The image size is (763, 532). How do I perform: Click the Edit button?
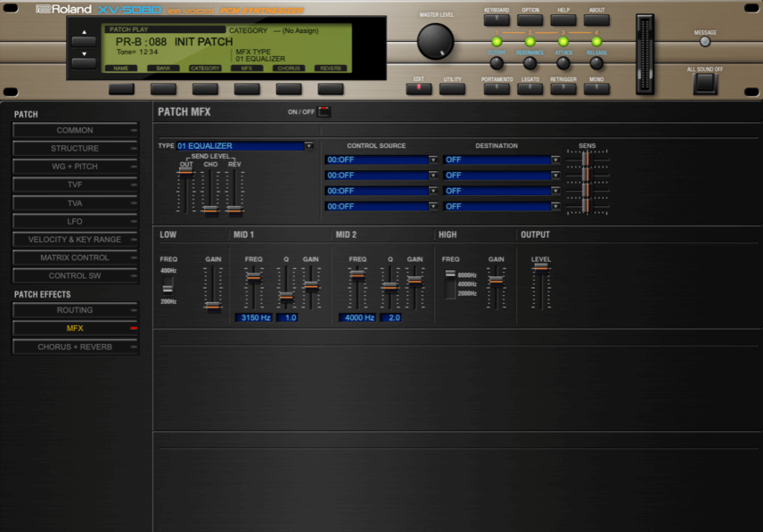coord(418,89)
